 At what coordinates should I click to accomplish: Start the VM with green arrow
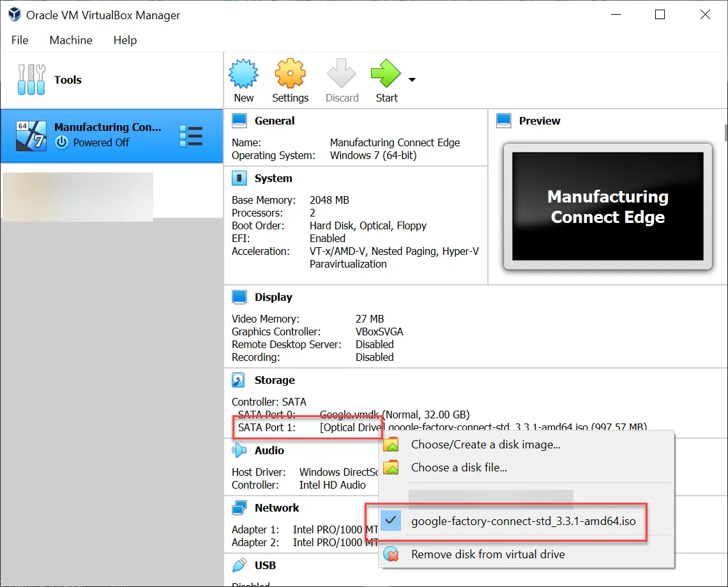coord(385,73)
